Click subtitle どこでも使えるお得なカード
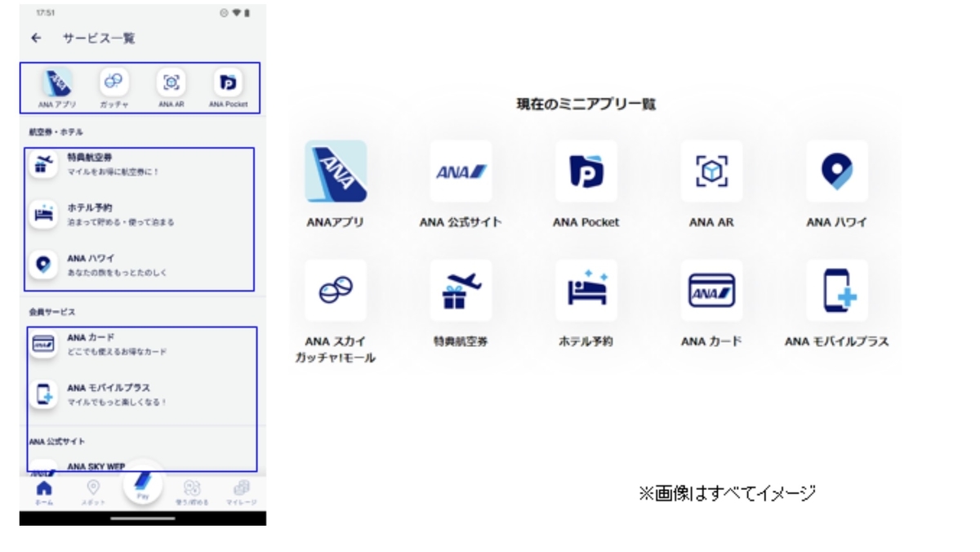The image size is (980, 552). (117, 352)
